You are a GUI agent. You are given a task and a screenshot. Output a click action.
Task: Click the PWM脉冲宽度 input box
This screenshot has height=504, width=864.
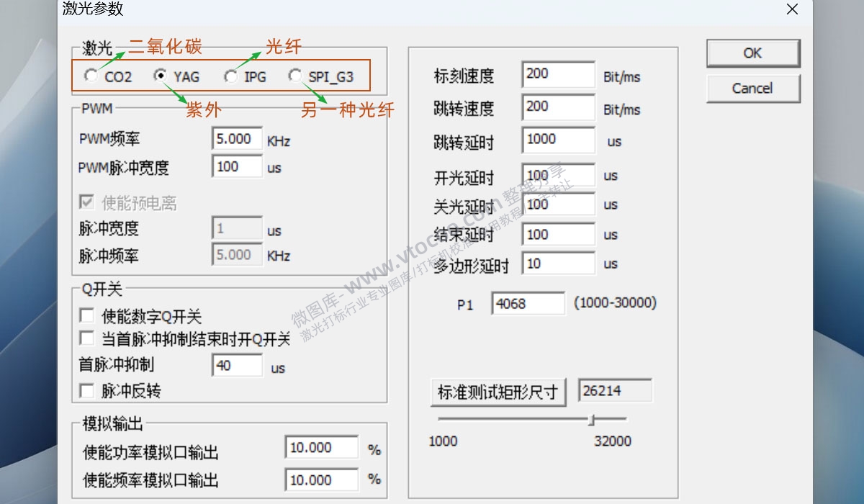click(x=237, y=166)
